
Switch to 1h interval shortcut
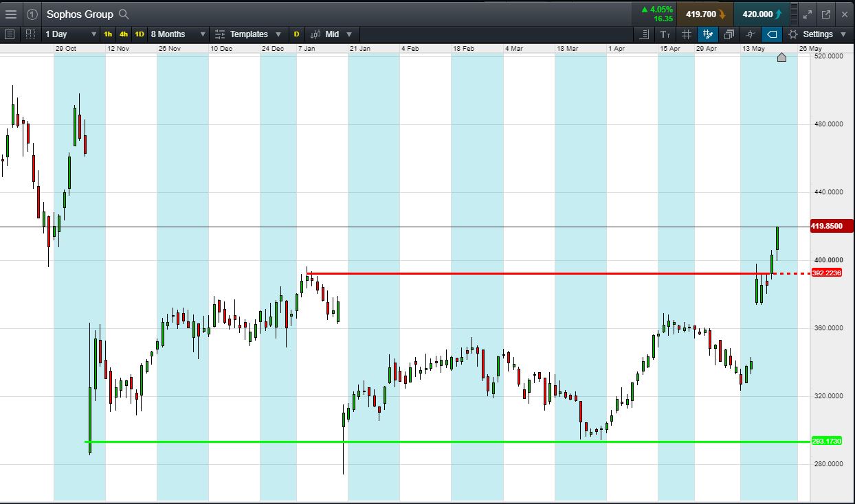108,34
